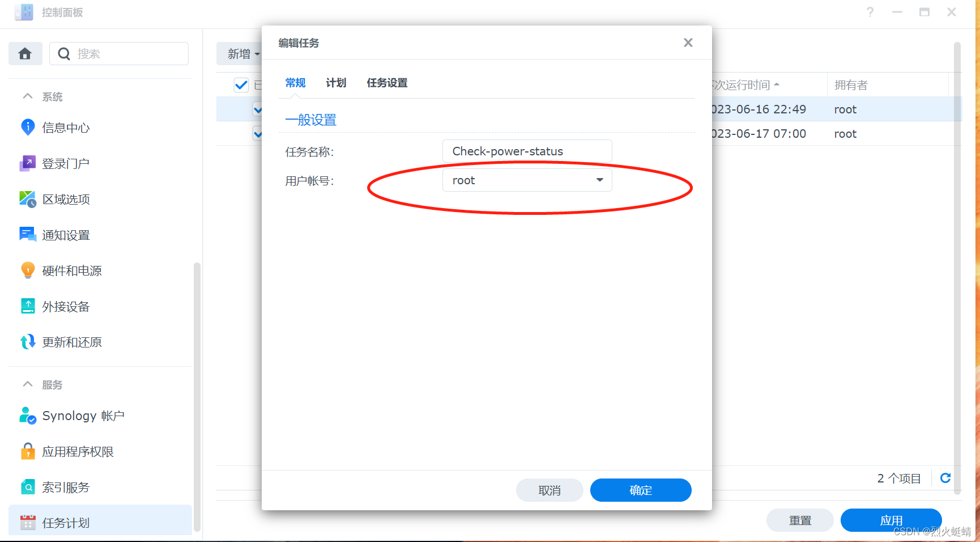Open 更新和还原 update icon

(27, 342)
